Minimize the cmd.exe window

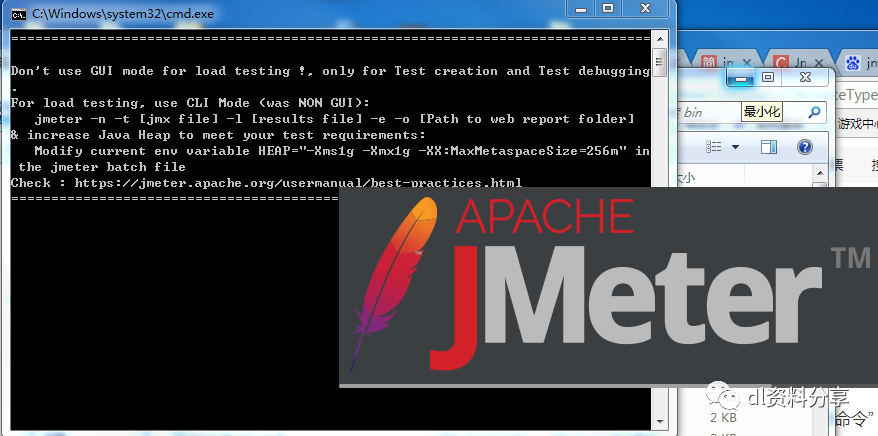(579, 8)
